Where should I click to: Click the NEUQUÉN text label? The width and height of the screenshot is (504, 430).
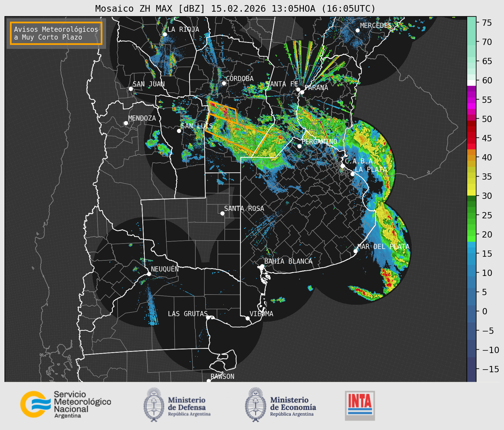[x=165, y=269]
